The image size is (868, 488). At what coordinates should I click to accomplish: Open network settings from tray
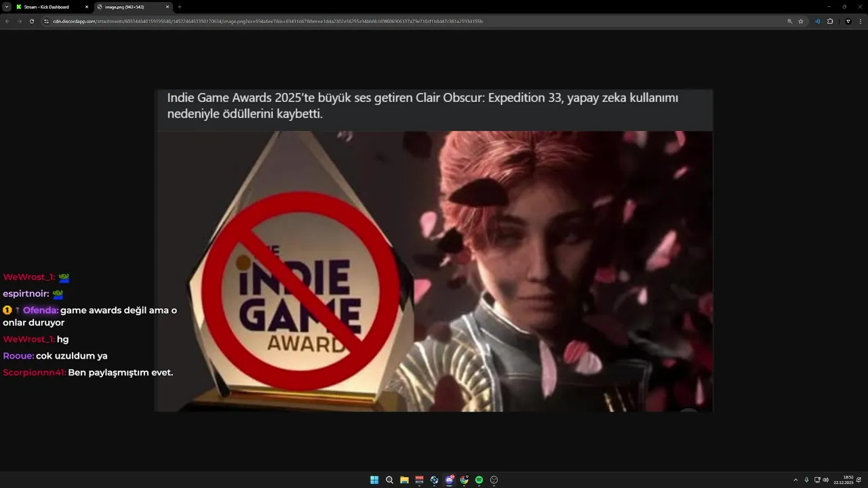tap(817, 480)
